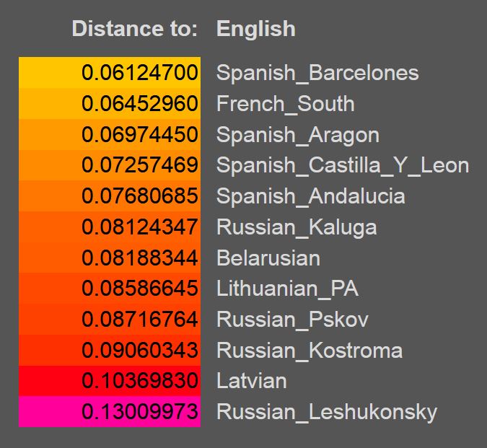Click the 0.08586645 distance cell

[110, 289]
